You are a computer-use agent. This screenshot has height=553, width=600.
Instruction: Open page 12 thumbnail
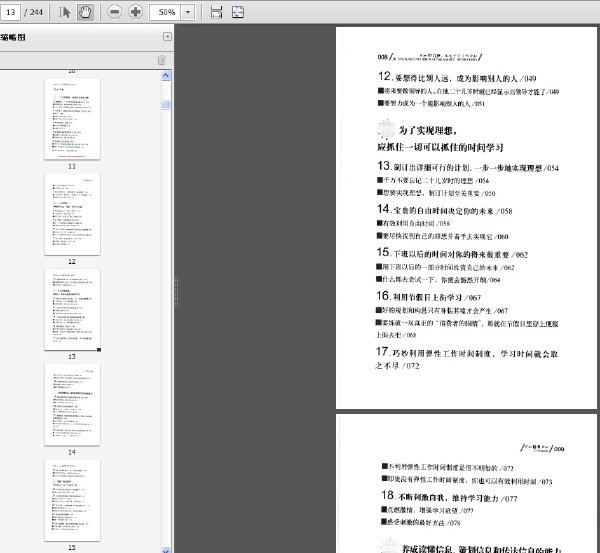pyautogui.click(x=72, y=214)
